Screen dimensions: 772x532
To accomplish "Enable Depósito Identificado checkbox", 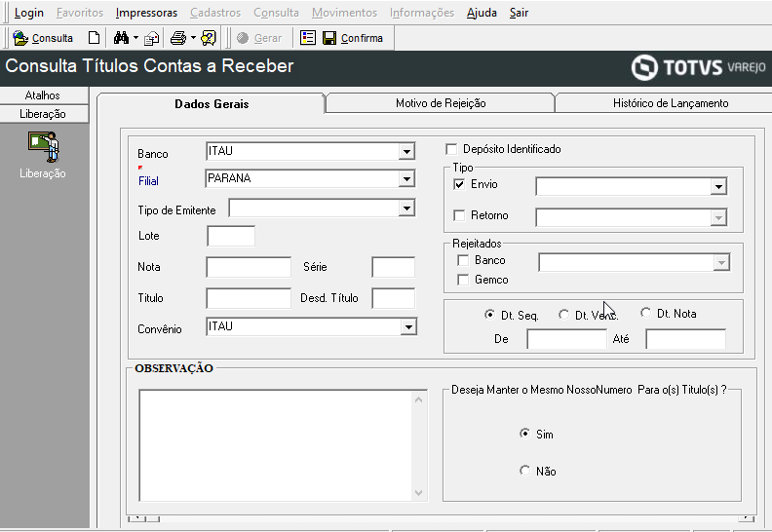I will [451, 149].
